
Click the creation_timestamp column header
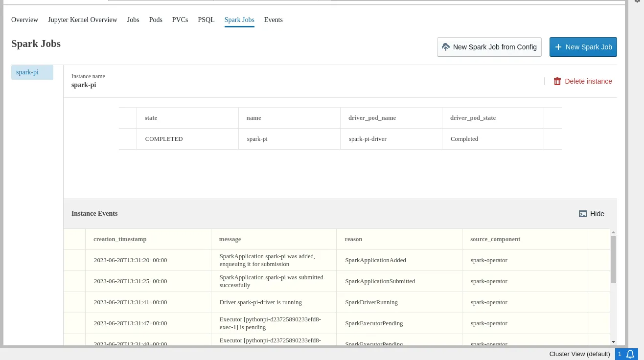tap(148, 239)
